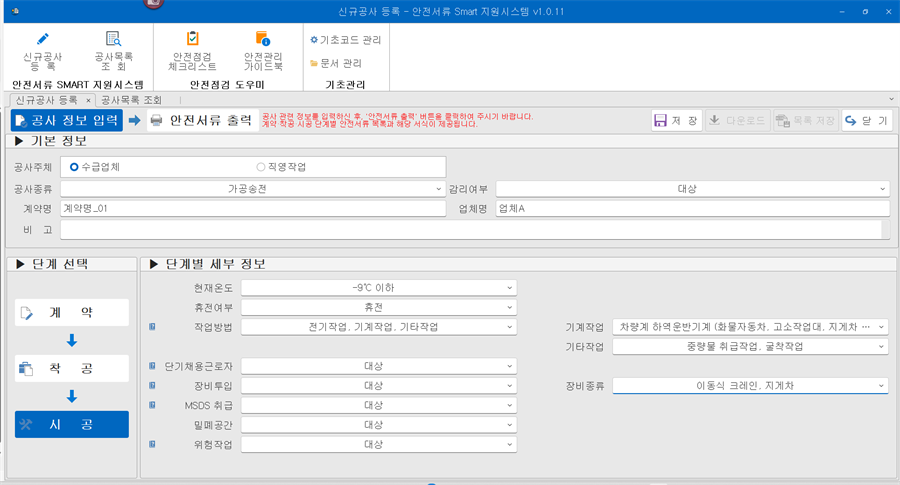Open the 감리여부 dropdown
This screenshot has width=900, height=485.
click(693, 189)
